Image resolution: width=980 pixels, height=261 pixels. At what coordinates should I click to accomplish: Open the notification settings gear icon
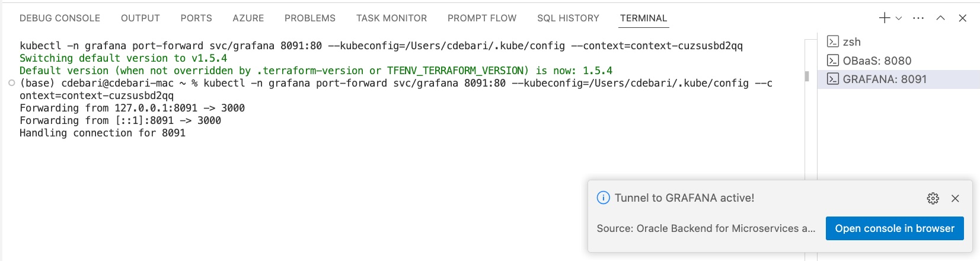click(x=933, y=198)
